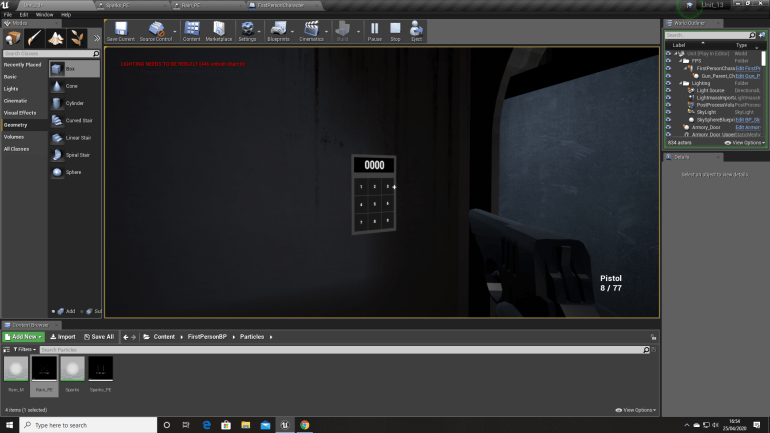Select the Landscape mode icon
The height and width of the screenshot is (433, 770).
click(55, 38)
